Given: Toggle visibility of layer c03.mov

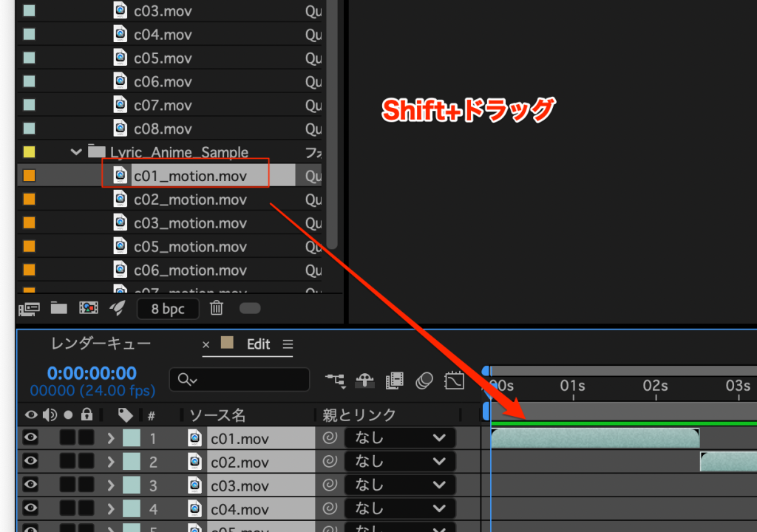Looking at the screenshot, I should [x=30, y=485].
